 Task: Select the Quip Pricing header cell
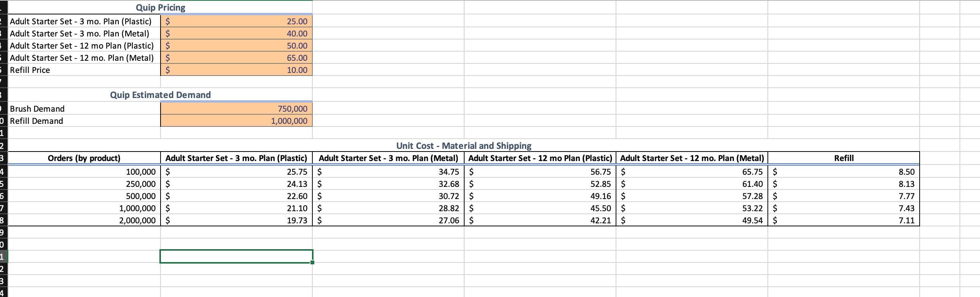[x=160, y=8]
